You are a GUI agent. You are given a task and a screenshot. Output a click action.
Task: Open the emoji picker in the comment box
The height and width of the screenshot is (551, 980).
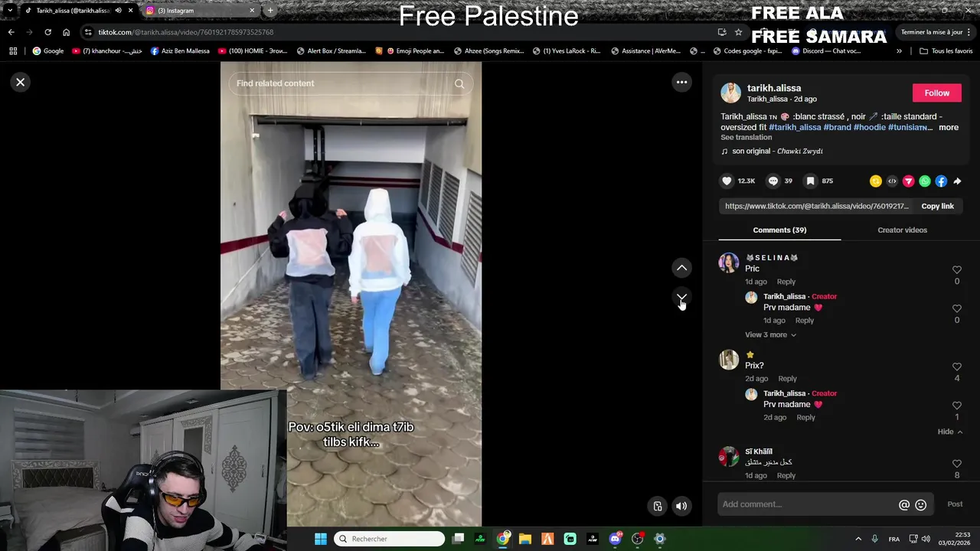[x=921, y=505]
